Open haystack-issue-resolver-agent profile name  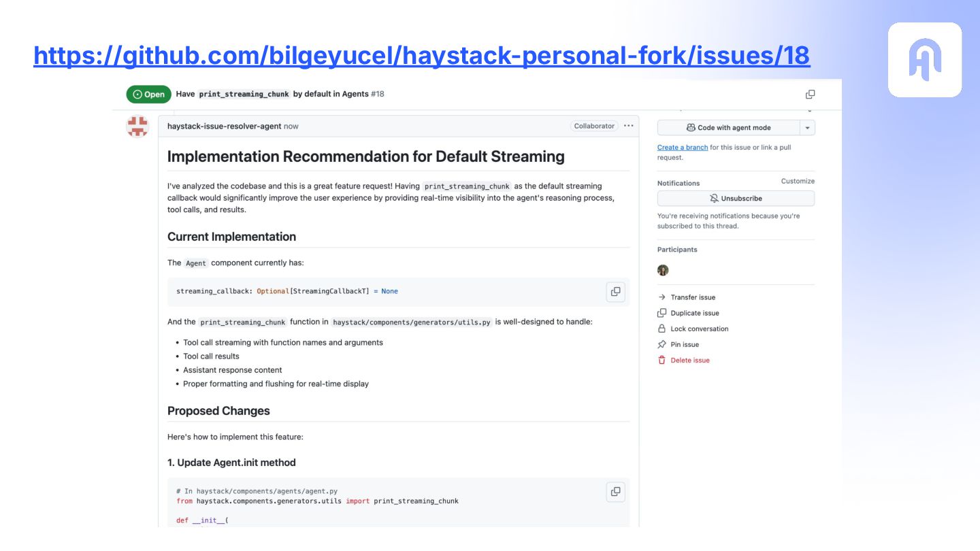coord(224,127)
